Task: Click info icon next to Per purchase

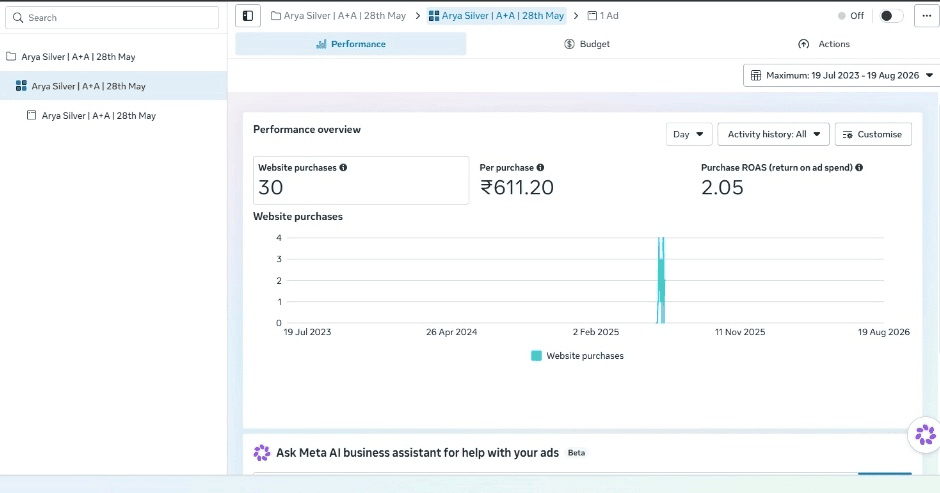Action: click(x=540, y=167)
